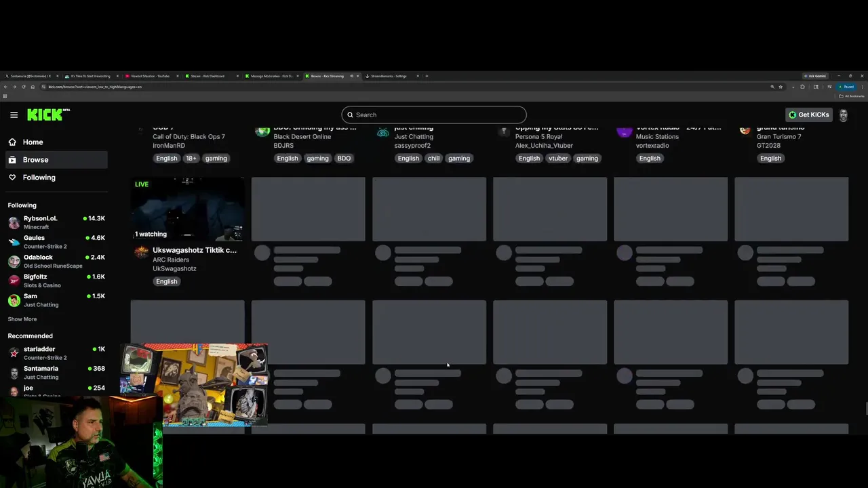This screenshot has height=488, width=868.
Task: Open the hamburger sidebar menu
Action: click(x=14, y=115)
